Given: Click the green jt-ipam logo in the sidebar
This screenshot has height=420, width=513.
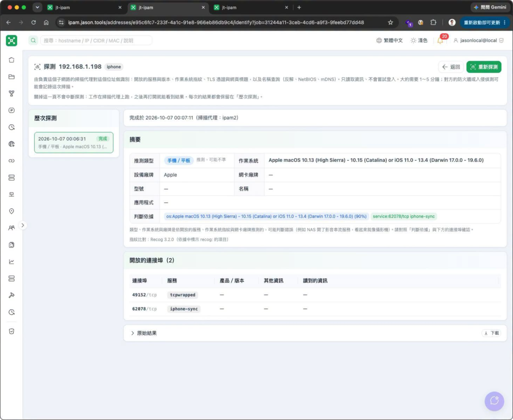Looking at the screenshot, I should tap(12, 41).
